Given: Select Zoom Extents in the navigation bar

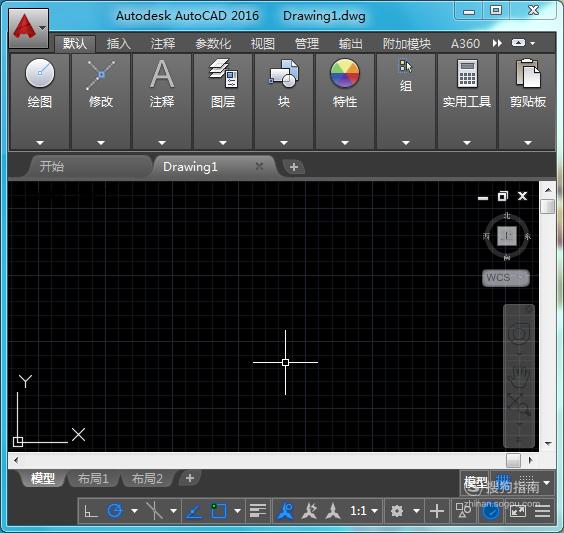Looking at the screenshot, I should tap(519, 405).
